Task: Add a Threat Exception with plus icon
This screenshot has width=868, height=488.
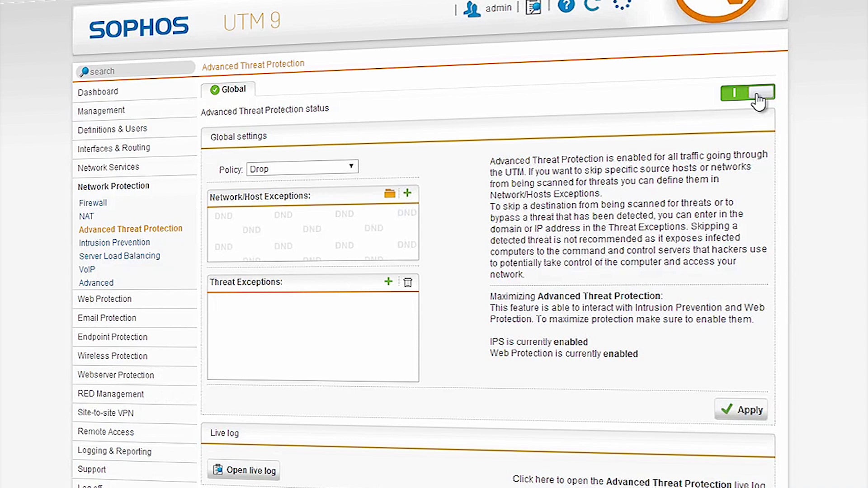Action: point(388,282)
